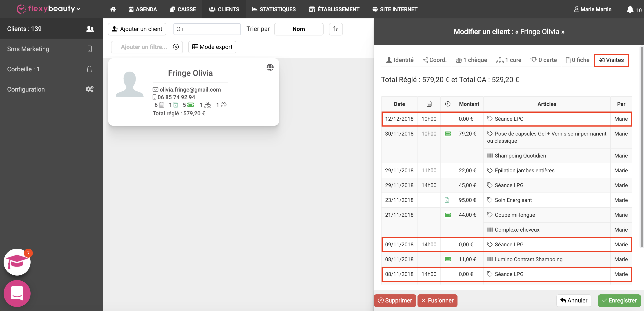Click the cure hierarchy icon on client card
The height and width of the screenshot is (311, 644).
[207, 105]
